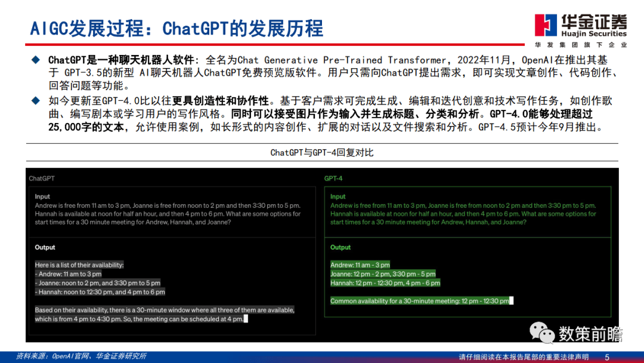Viewport: 644px width, 363px height.
Task: Click green 'Hannah: 12 pm - 12:30 pm, 4 pm - 6 pm'
Action: click(385, 283)
